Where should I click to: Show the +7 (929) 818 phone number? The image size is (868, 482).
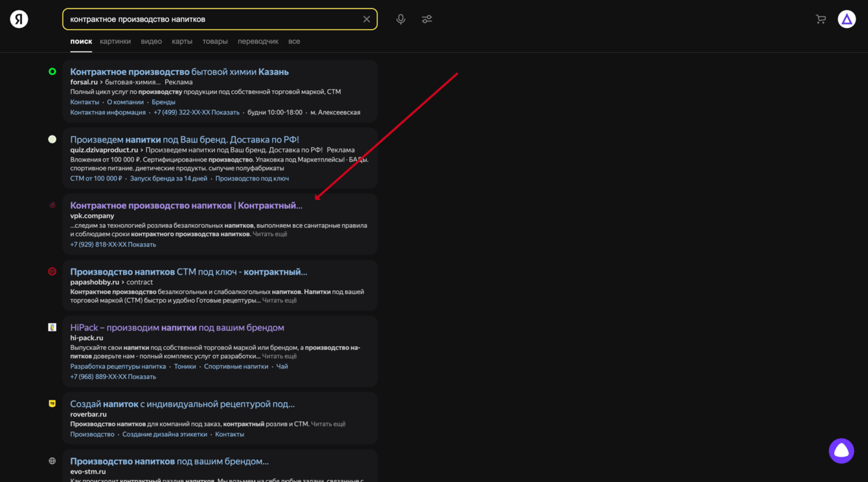click(x=113, y=245)
